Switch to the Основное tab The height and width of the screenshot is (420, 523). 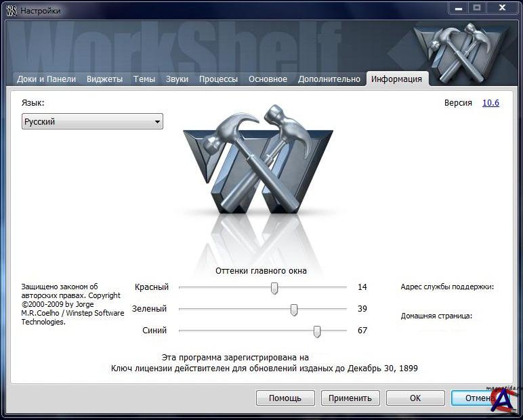268,79
